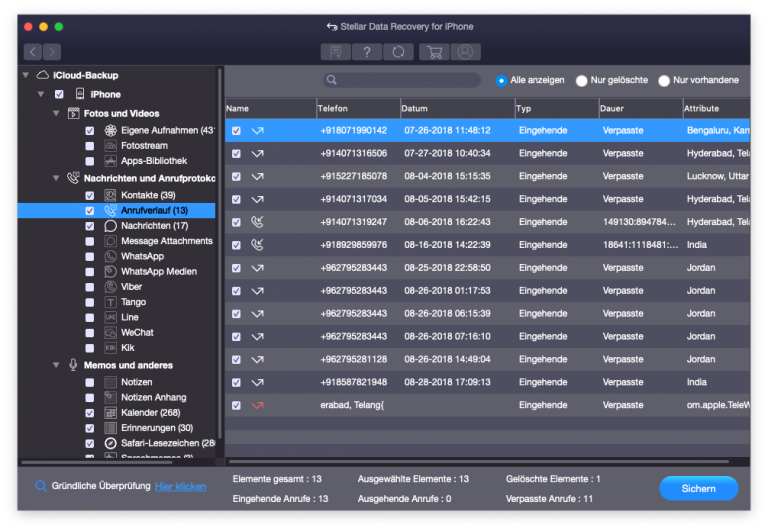Click the sidebar vertical scrollbar
Screen dimensions: 768x531
(220, 255)
